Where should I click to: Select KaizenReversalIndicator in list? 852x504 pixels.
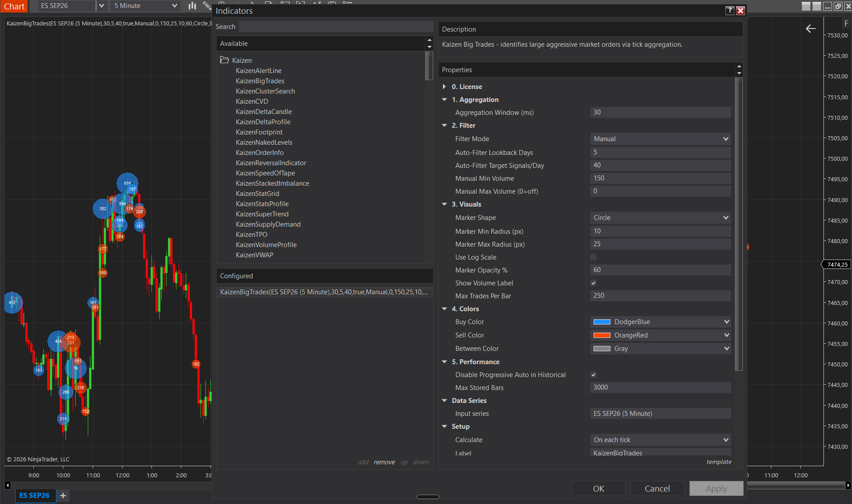pos(271,163)
